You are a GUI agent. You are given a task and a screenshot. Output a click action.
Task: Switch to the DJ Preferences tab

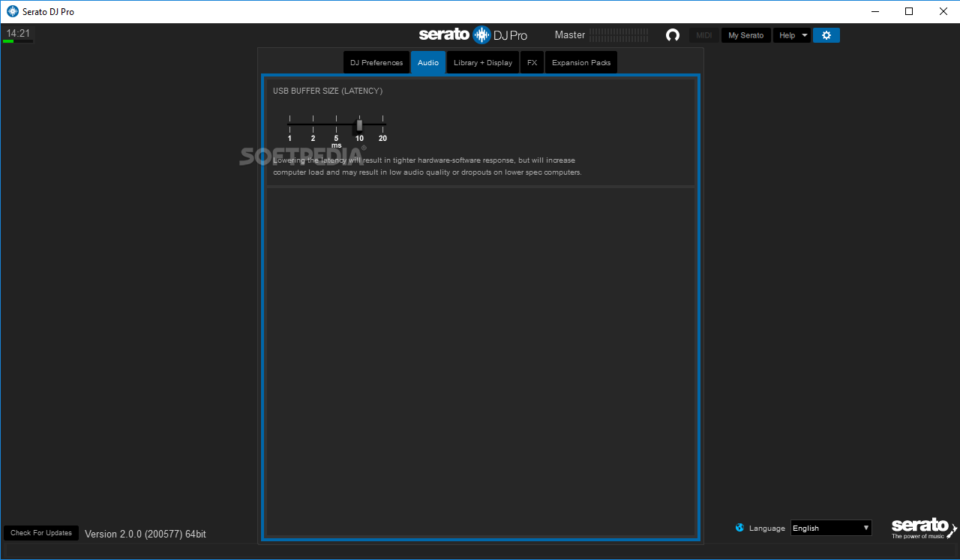pyautogui.click(x=376, y=62)
